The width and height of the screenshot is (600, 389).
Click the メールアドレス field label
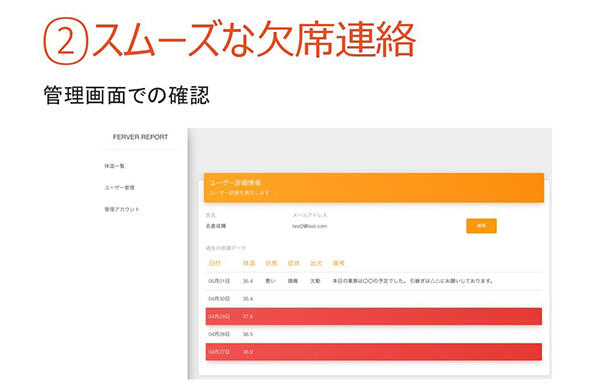pos(310,215)
